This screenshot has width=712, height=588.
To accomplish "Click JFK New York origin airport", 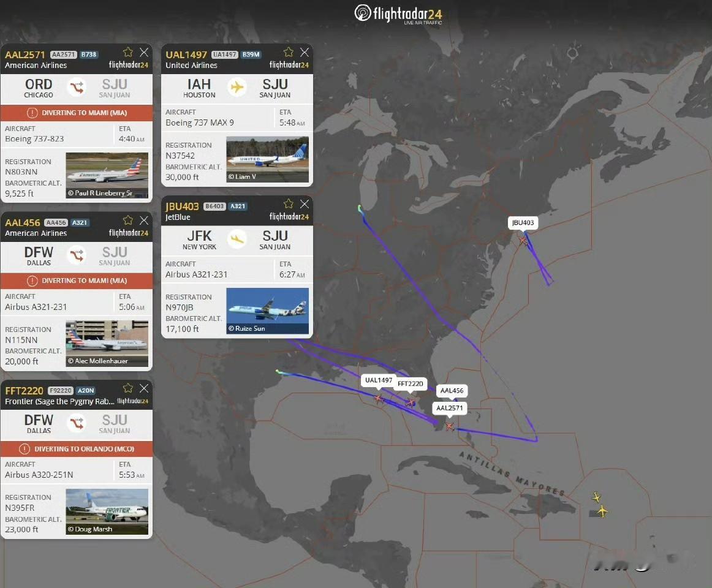I will [x=199, y=239].
